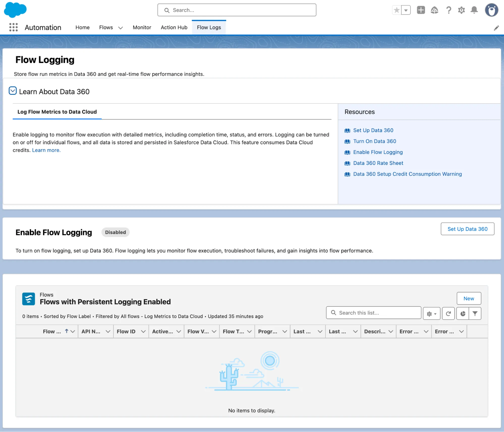Open the App Launcher grid icon
504x432 pixels.
coord(13,27)
